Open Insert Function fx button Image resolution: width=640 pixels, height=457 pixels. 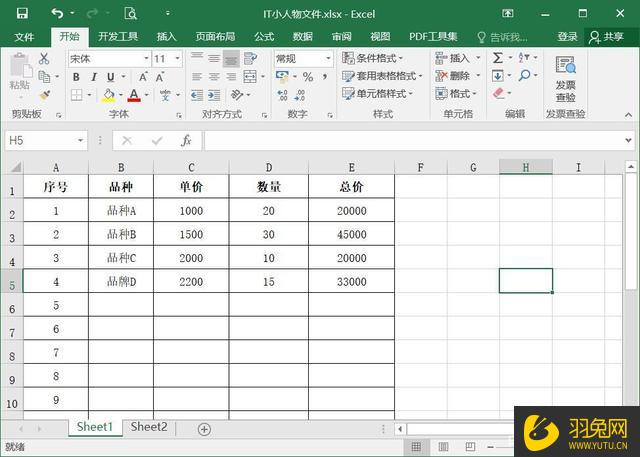tap(186, 141)
